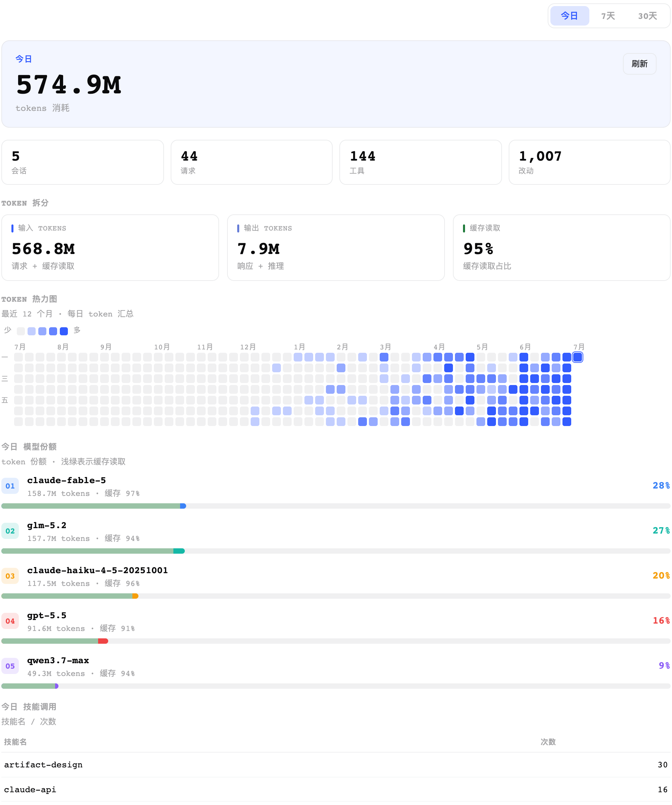
Task: Click the 次数 column header
Action: [x=548, y=742]
